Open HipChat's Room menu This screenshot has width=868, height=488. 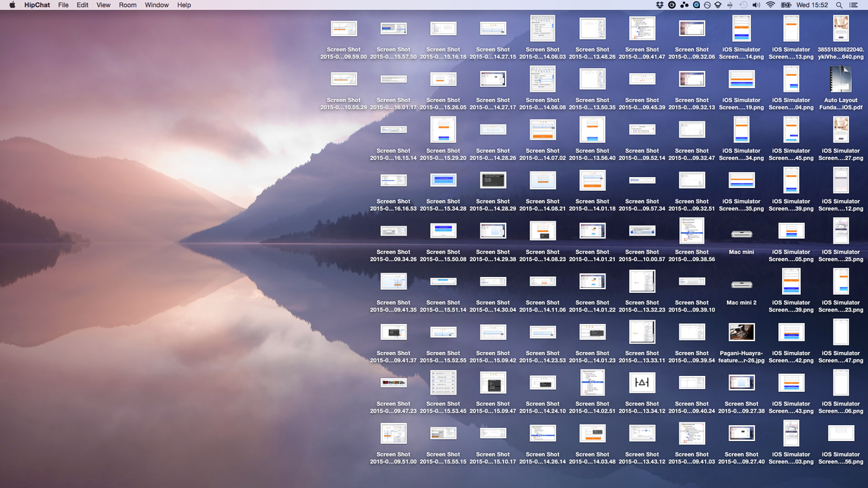click(x=127, y=5)
